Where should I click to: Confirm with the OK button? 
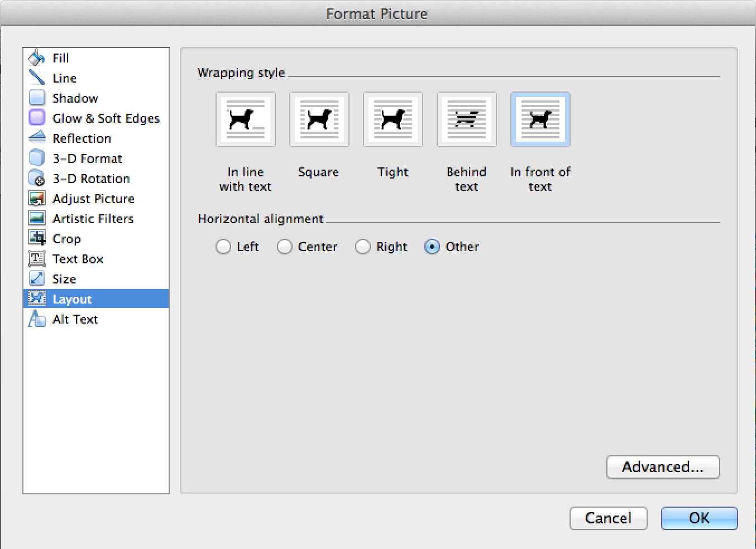pyautogui.click(x=699, y=518)
